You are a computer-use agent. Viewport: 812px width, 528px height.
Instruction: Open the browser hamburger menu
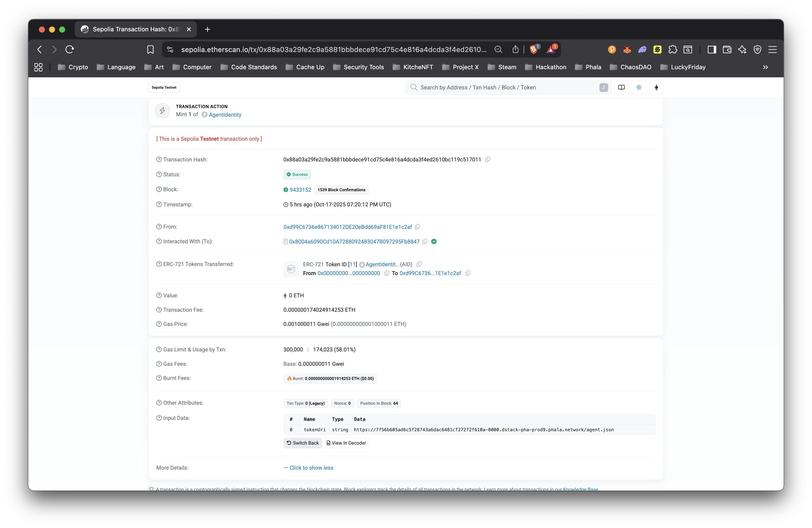point(772,50)
